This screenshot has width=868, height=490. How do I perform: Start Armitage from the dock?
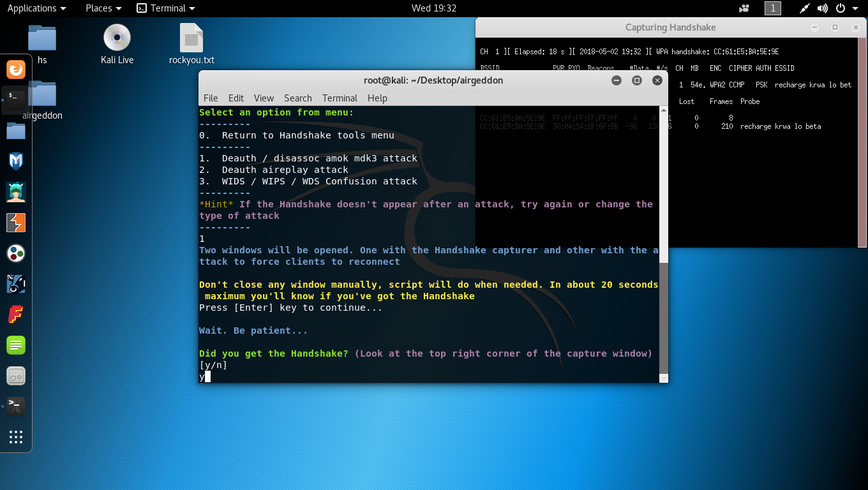(x=16, y=192)
